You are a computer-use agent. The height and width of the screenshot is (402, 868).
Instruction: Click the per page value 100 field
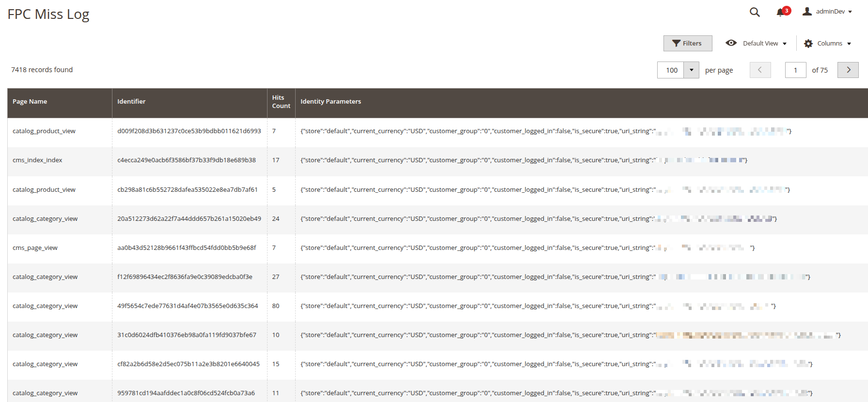tap(671, 70)
